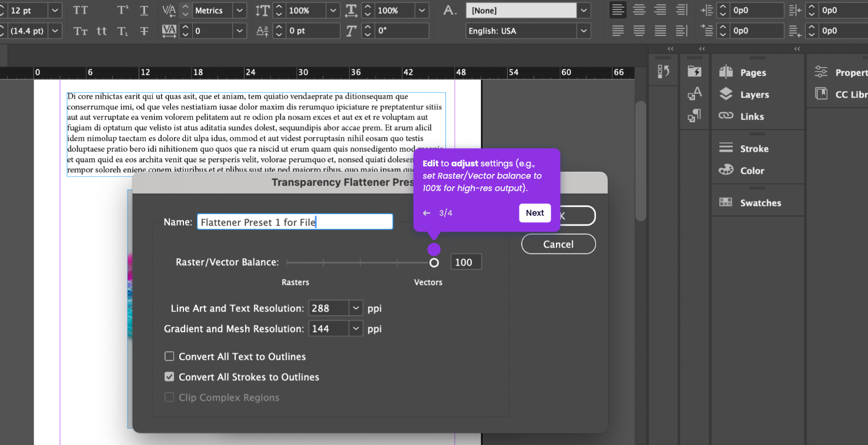Apply All Caps formatting (TT icon)
This screenshot has width=868, height=445.
[x=81, y=11]
